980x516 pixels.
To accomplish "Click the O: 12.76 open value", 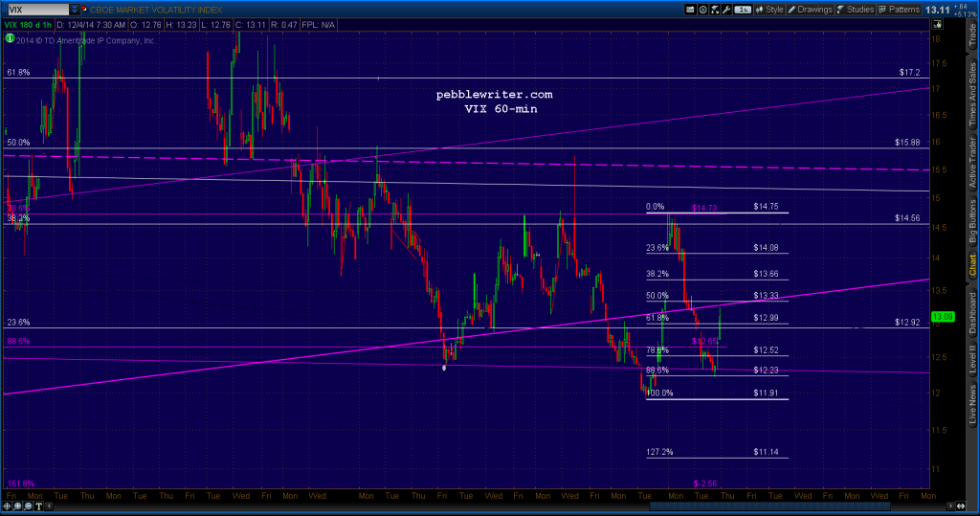I will pos(145,25).
